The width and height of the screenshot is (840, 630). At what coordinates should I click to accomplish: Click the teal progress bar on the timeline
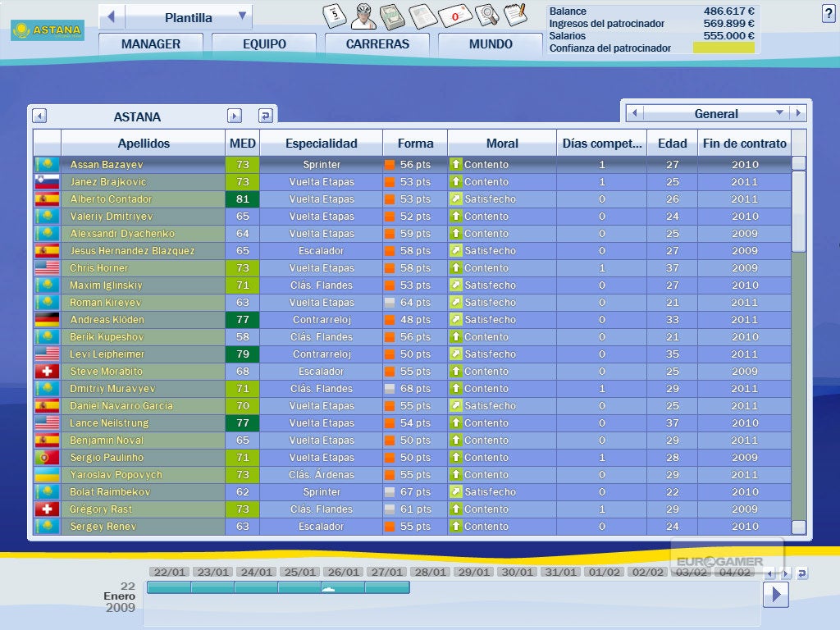(279, 587)
